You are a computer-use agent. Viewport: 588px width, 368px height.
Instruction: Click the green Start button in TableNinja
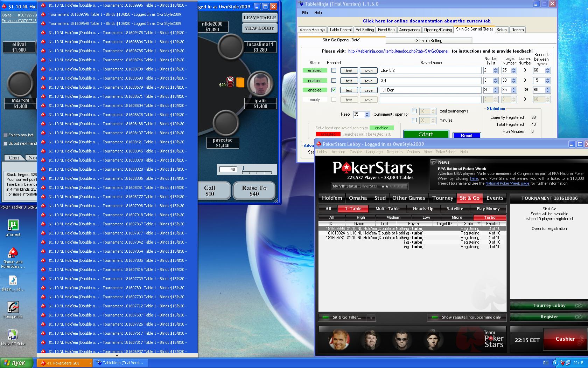click(x=426, y=134)
